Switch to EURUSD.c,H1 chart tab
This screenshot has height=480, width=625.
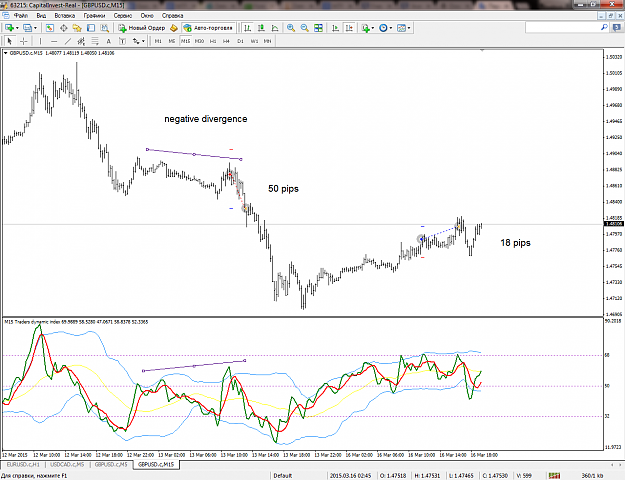point(23,465)
